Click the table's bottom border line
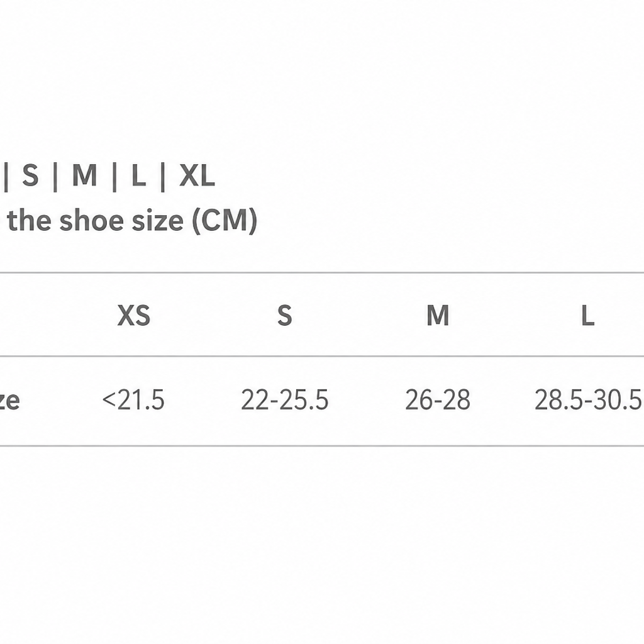Image resolution: width=644 pixels, height=644 pixels. point(322,446)
